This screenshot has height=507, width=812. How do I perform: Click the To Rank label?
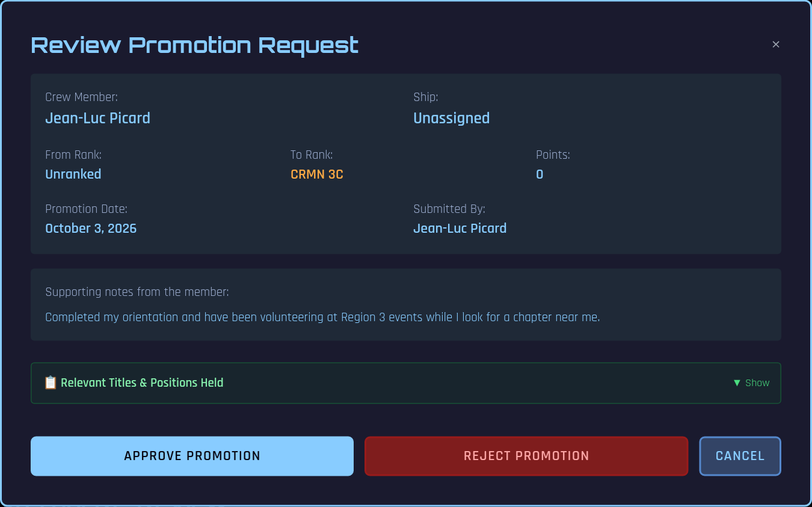(311, 155)
